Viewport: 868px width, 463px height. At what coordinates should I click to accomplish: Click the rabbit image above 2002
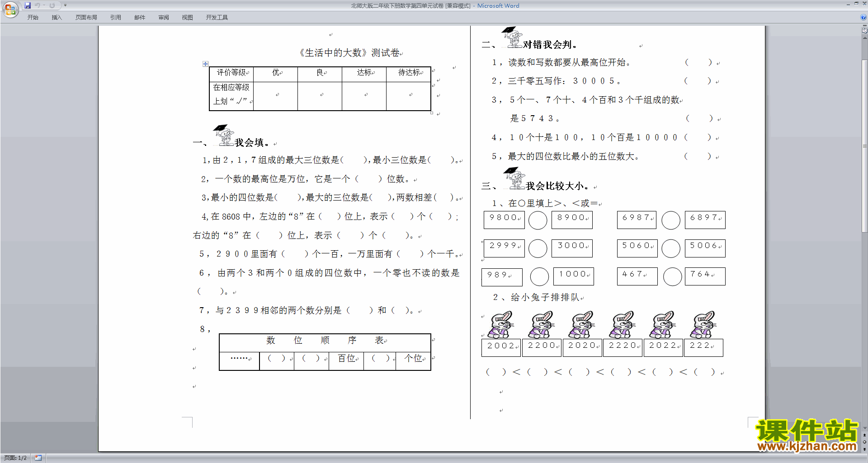pos(501,324)
